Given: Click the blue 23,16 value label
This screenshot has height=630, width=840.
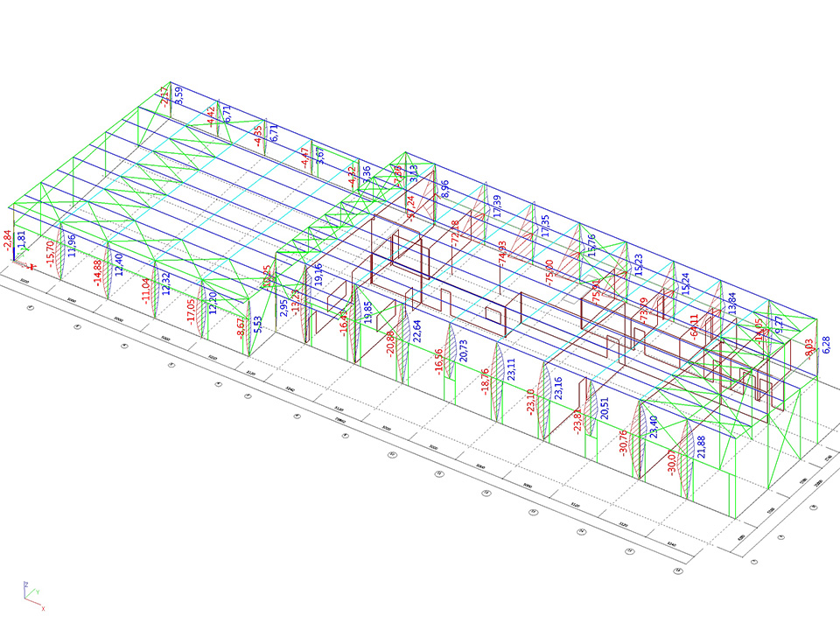Looking at the screenshot, I should pyautogui.click(x=557, y=393).
